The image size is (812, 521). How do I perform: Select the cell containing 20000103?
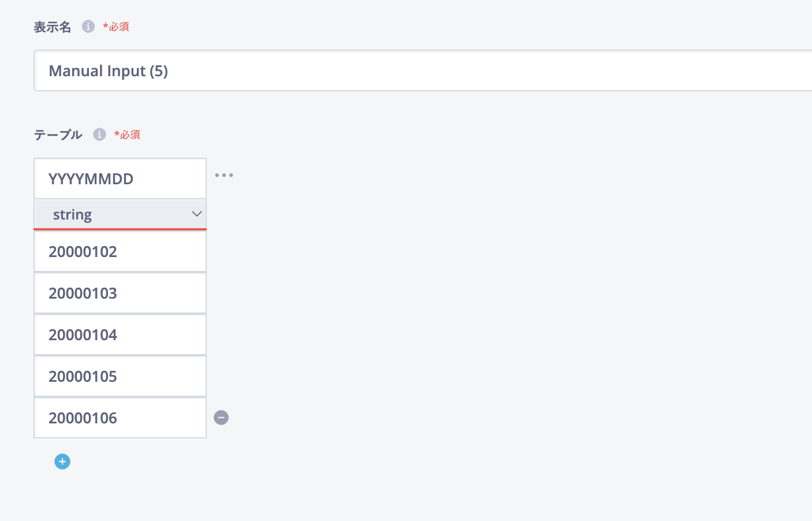(120, 293)
